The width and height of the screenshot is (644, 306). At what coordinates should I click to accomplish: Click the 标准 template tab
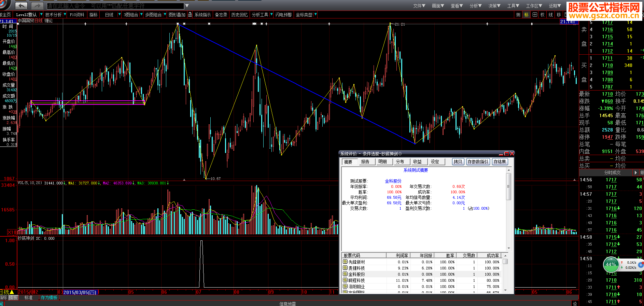29,298
